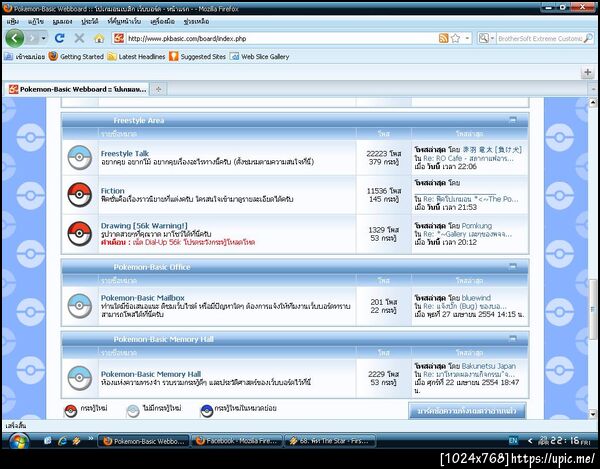Open the home page icon
600x469 pixels.
tap(99, 38)
